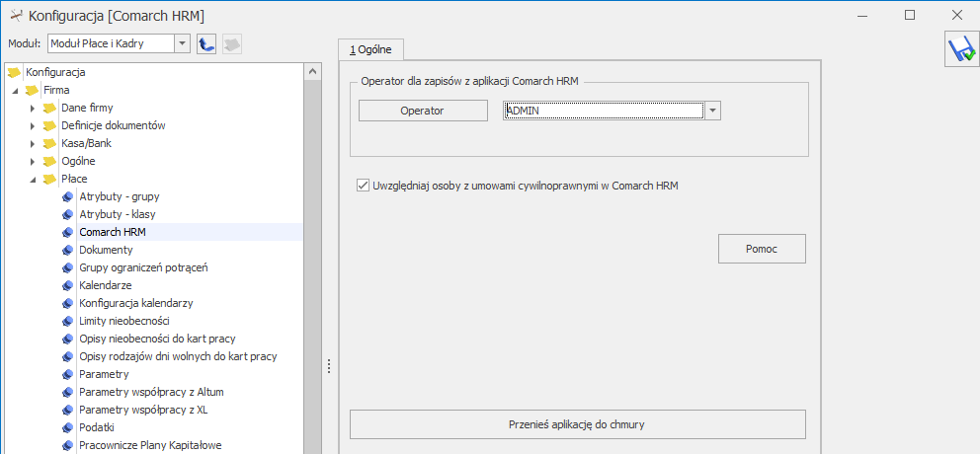
Task: Maximize the Konfiguracja window
Action: click(x=910, y=15)
